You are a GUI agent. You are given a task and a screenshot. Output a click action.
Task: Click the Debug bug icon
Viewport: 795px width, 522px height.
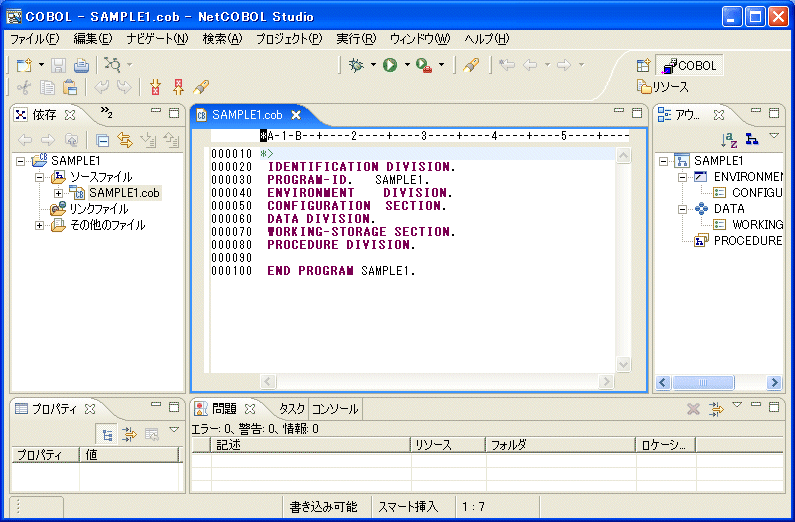click(x=356, y=65)
